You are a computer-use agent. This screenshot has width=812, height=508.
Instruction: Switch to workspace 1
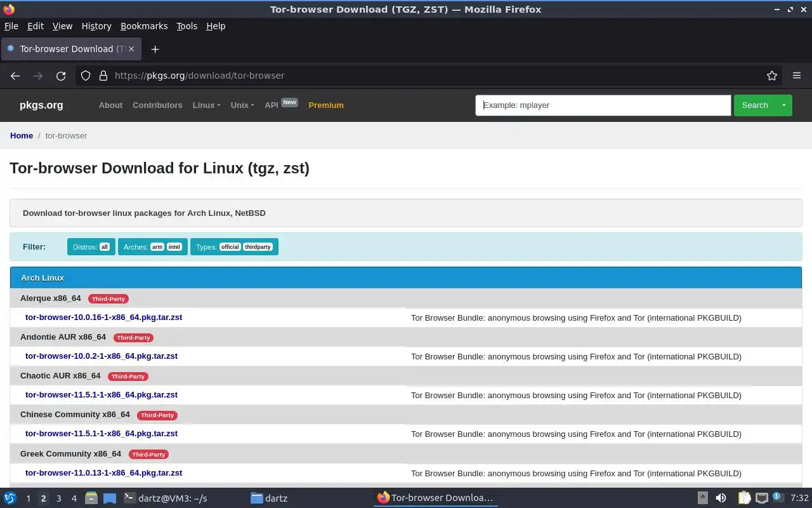coord(28,498)
